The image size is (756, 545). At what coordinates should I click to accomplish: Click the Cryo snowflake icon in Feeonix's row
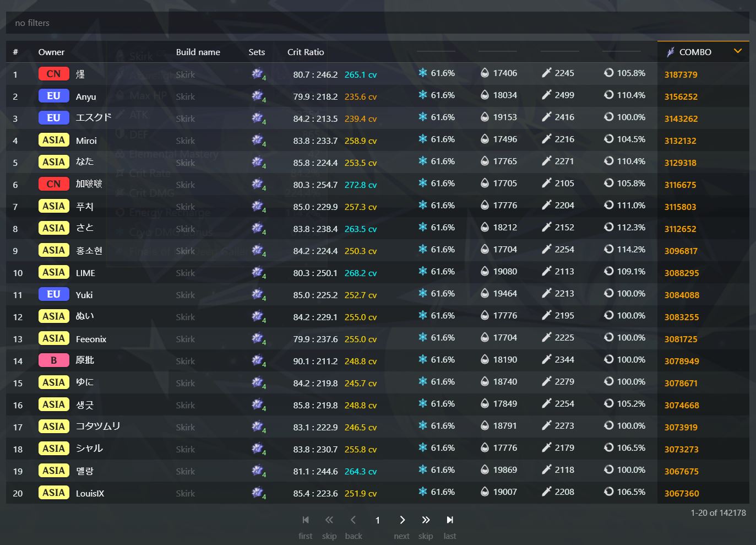point(423,337)
